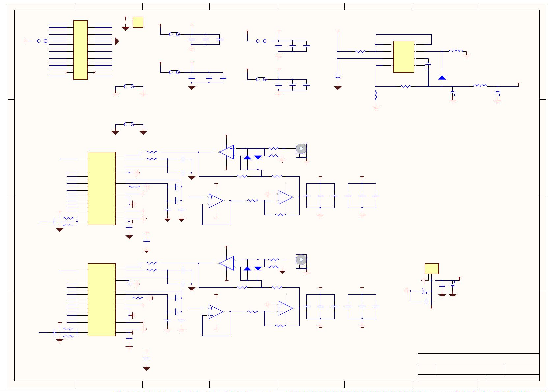Select the series resistor feeding the trimpot
This screenshot has height=392, width=555.
pos(273,149)
